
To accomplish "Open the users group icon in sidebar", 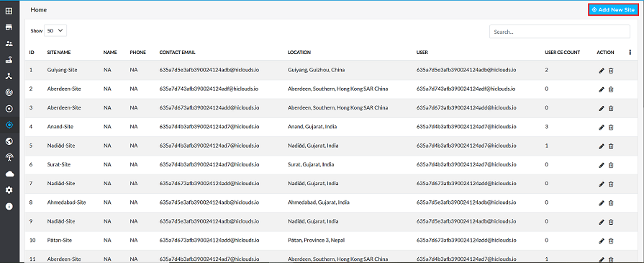I will point(9,43).
